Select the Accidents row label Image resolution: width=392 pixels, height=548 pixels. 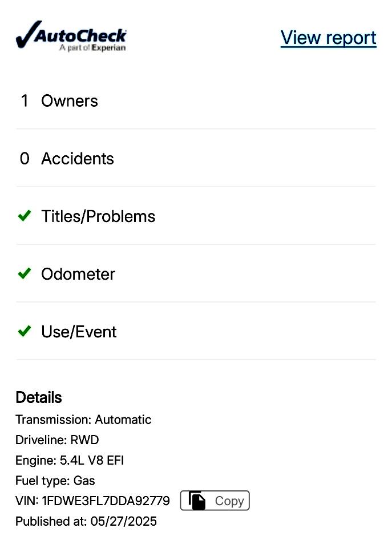(x=78, y=159)
